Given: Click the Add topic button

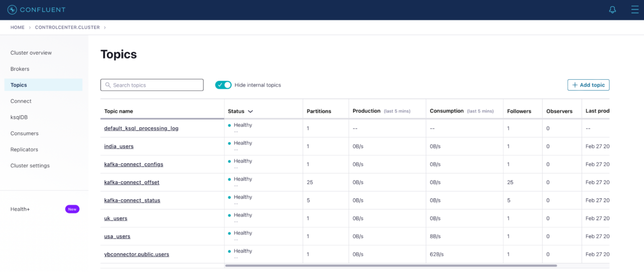Looking at the screenshot, I should (588, 85).
